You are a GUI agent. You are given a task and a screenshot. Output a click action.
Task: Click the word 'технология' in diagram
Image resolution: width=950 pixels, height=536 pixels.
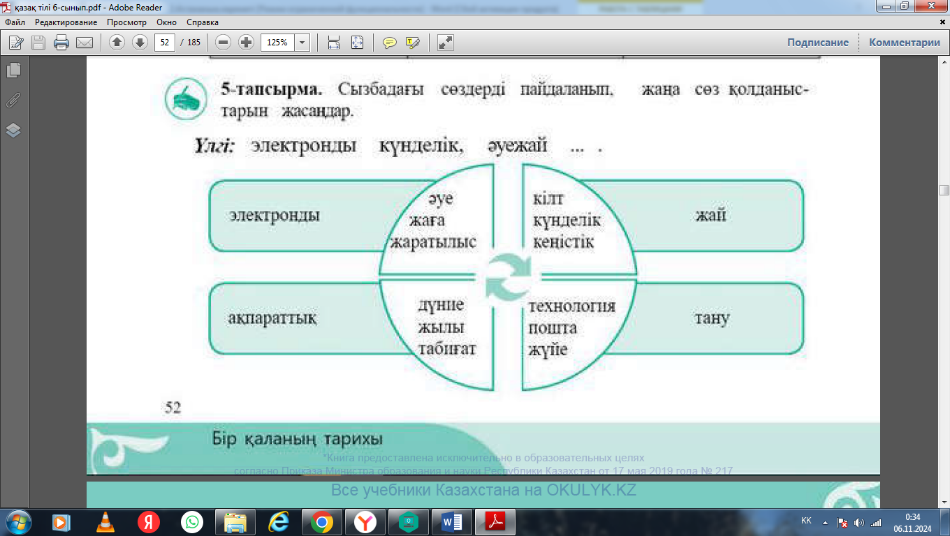point(571,306)
